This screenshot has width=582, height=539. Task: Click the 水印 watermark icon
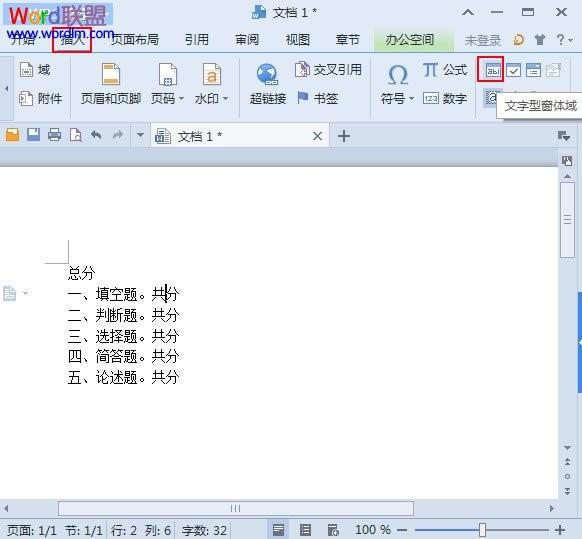tap(212, 74)
